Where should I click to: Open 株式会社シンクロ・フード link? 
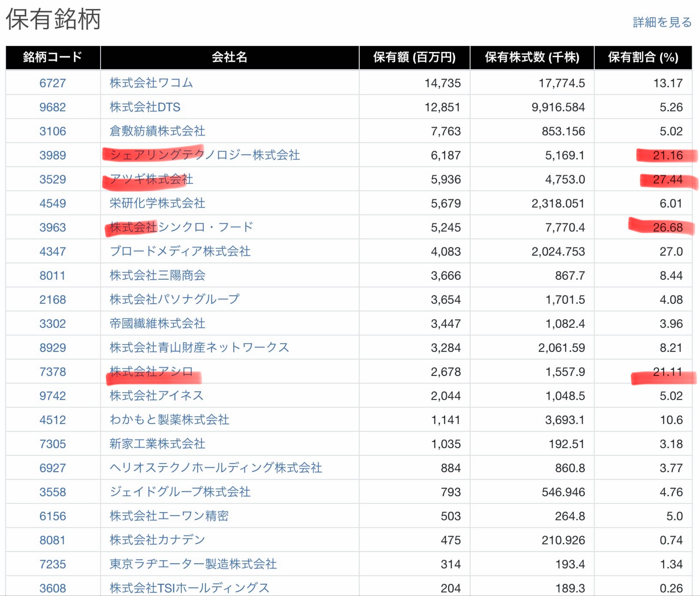pos(181,227)
